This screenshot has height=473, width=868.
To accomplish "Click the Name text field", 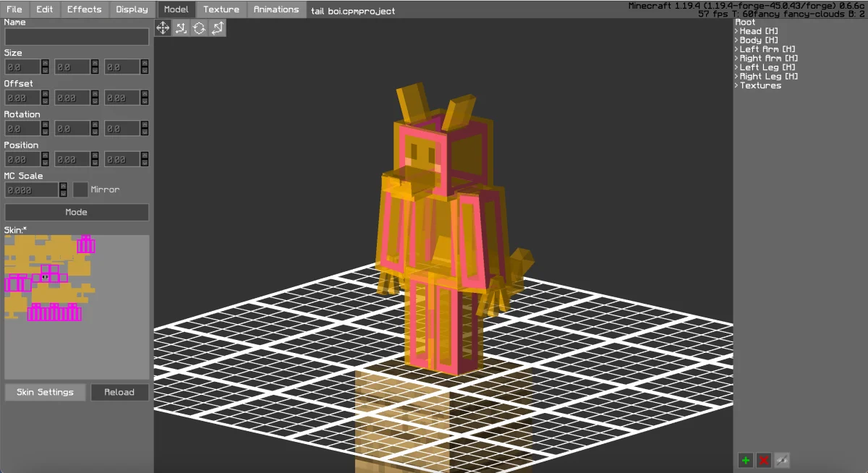I will [x=77, y=36].
